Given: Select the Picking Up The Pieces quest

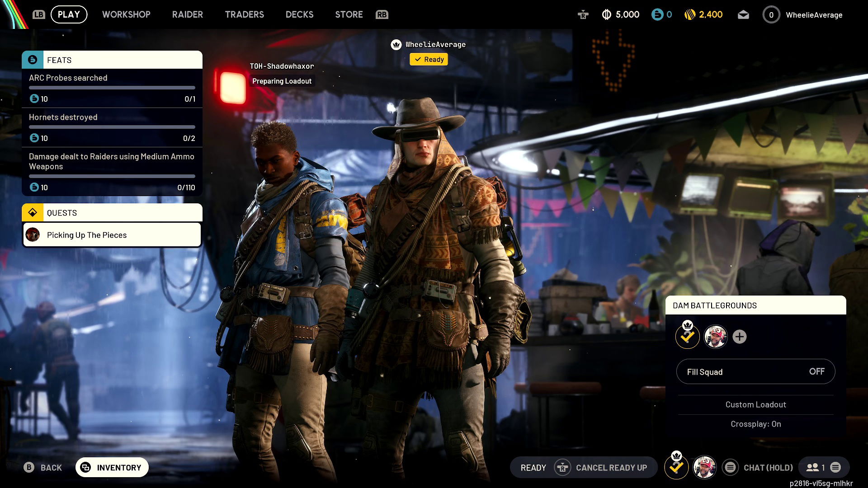Looking at the screenshot, I should pyautogui.click(x=111, y=235).
